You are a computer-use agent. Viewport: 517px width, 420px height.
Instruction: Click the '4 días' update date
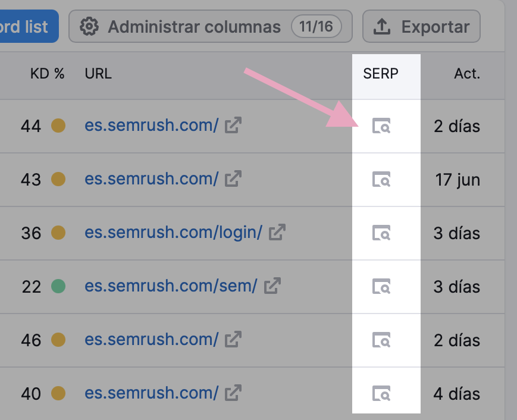point(457,394)
